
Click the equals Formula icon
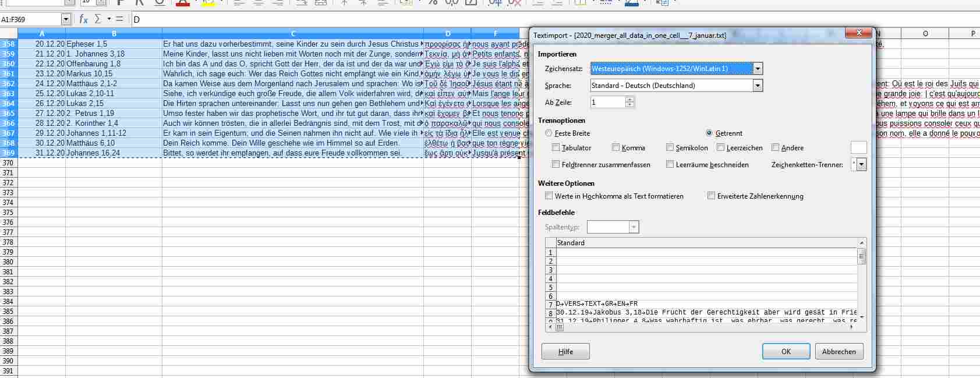(x=119, y=19)
